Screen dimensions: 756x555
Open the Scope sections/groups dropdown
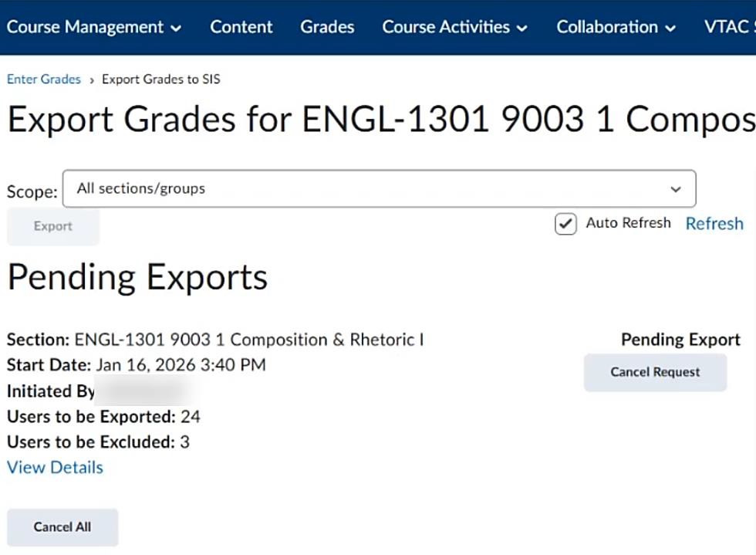pos(380,188)
